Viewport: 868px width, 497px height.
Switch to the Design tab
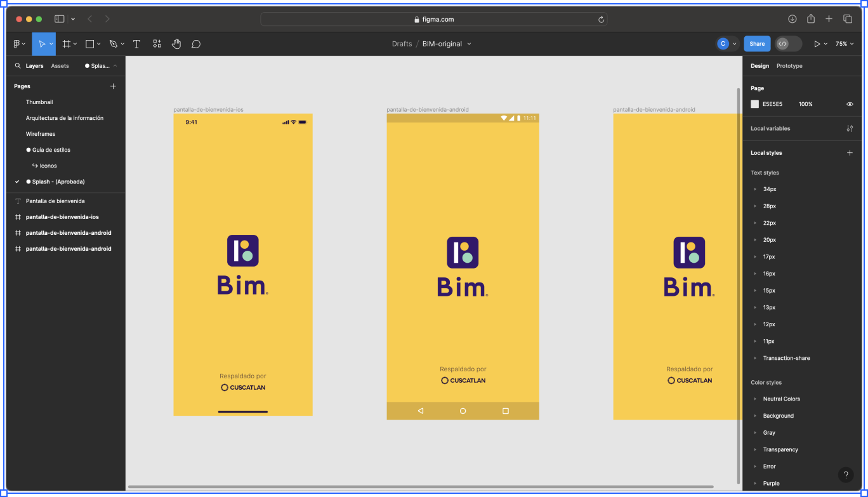coord(760,66)
